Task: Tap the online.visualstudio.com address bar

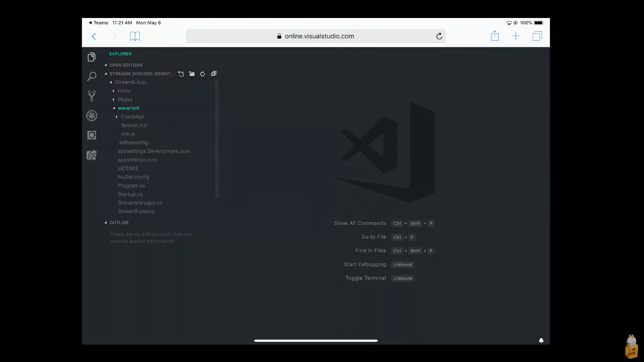Action: pos(315,36)
